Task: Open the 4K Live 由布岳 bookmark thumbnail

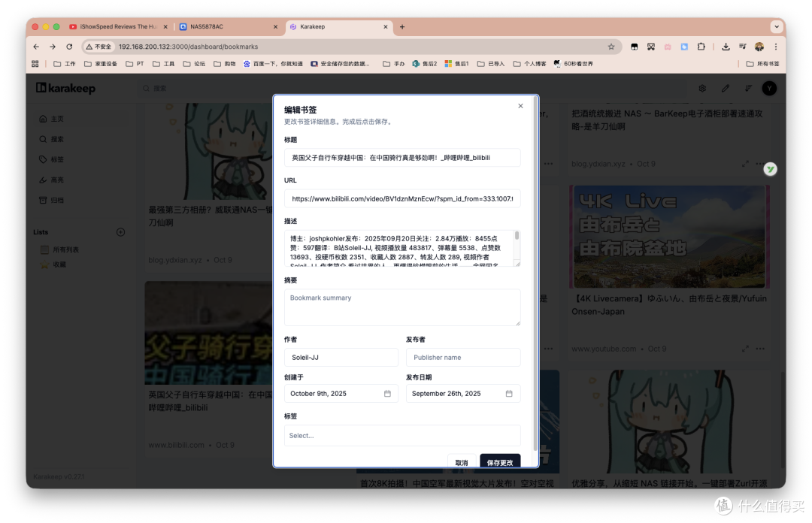Action: [x=669, y=237]
